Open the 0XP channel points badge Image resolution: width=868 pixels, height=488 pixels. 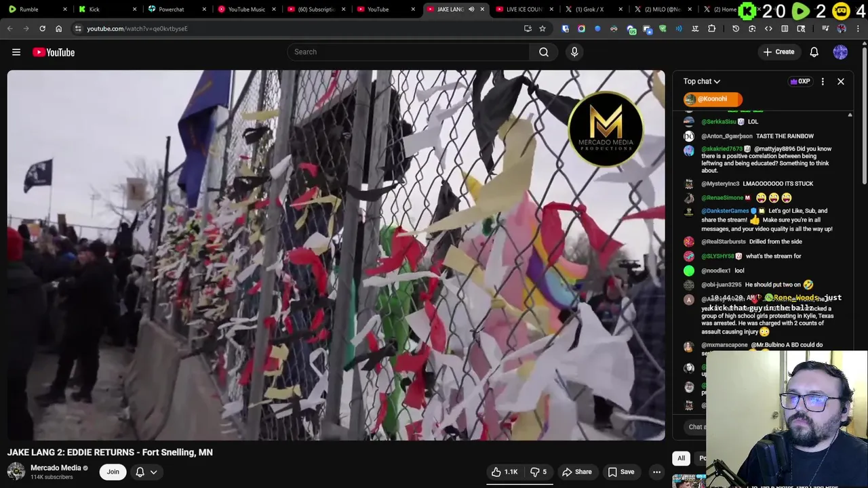(800, 81)
